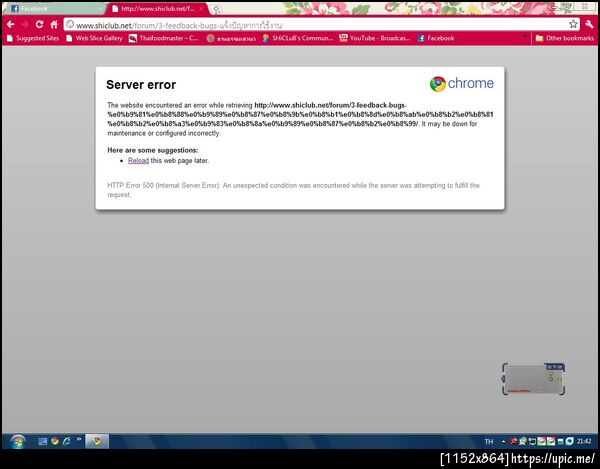
Task: Select the Chrome taskbar window button
Action: (x=97, y=441)
